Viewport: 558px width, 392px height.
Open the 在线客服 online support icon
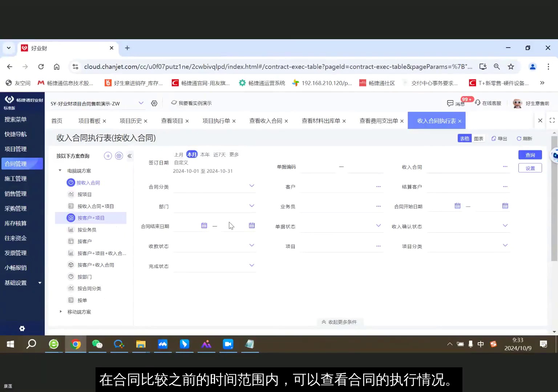(x=478, y=103)
